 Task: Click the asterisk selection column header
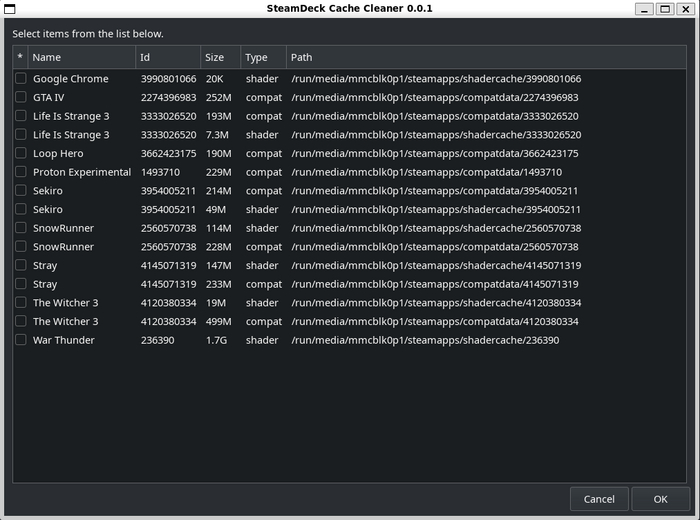click(x=21, y=57)
